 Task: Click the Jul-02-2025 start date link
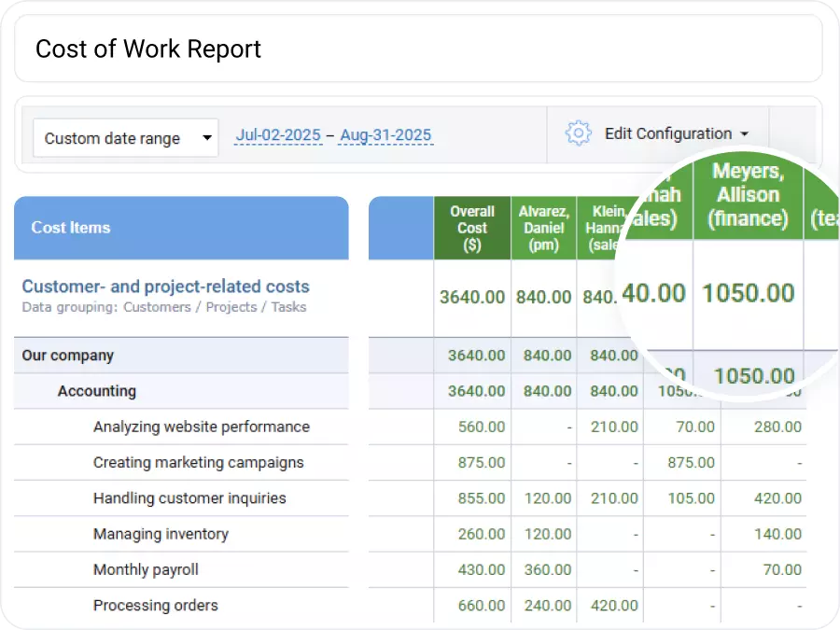point(277,134)
